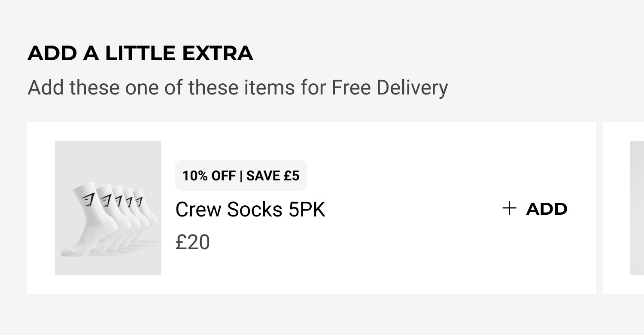The image size is (644, 335).
Task: Click the next product's image at right edge
Action: pyautogui.click(x=637, y=208)
